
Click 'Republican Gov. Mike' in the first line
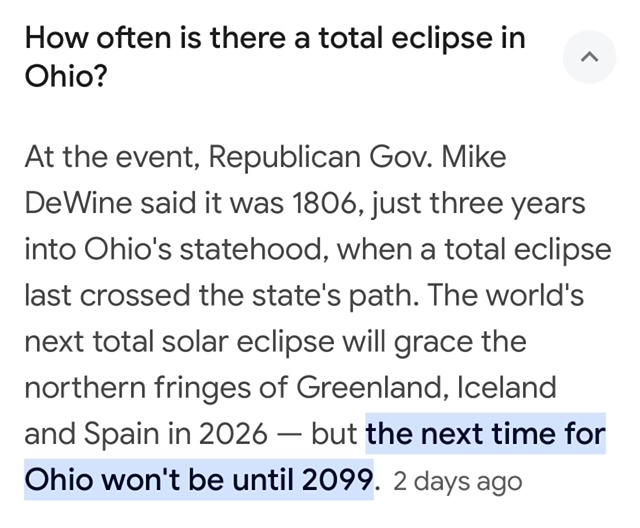(358, 158)
